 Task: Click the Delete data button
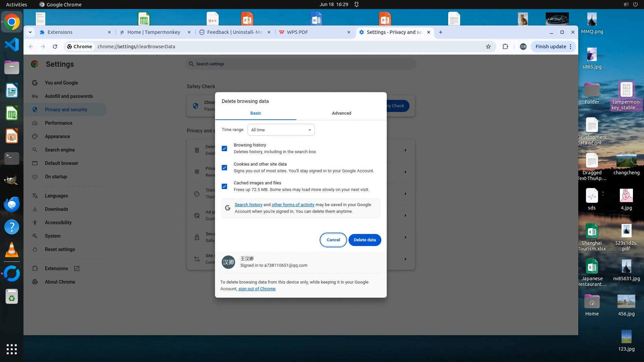click(365, 240)
